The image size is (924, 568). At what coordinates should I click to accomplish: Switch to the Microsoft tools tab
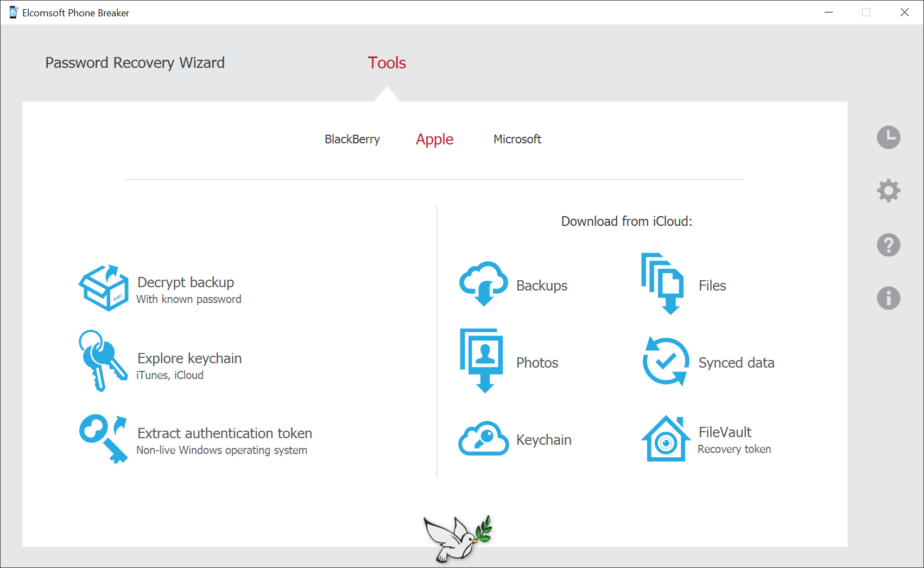pos(517,140)
